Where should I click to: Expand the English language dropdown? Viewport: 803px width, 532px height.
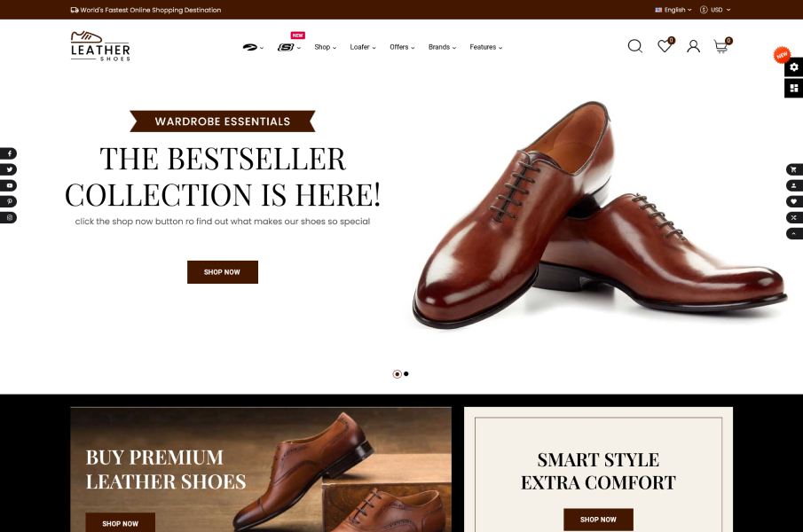673,10
